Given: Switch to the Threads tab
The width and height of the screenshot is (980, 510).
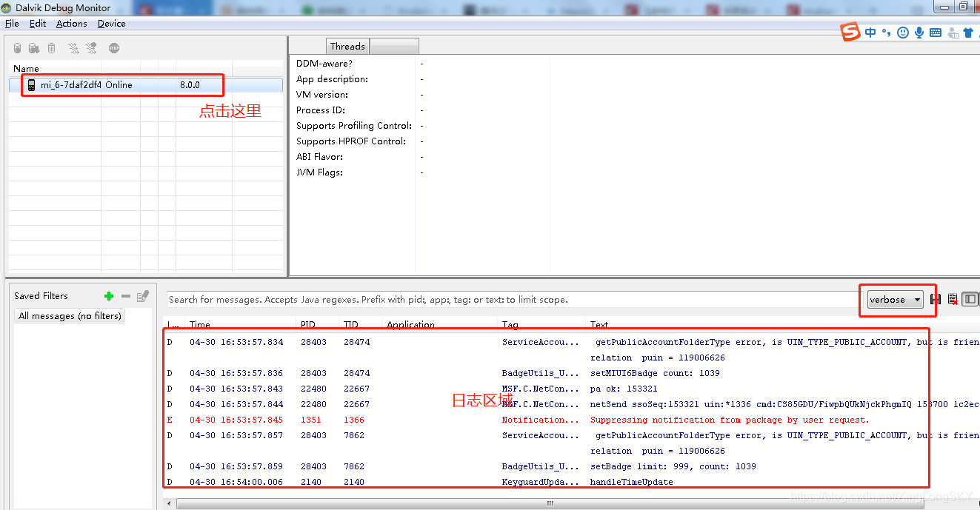Looking at the screenshot, I should (347, 46).
